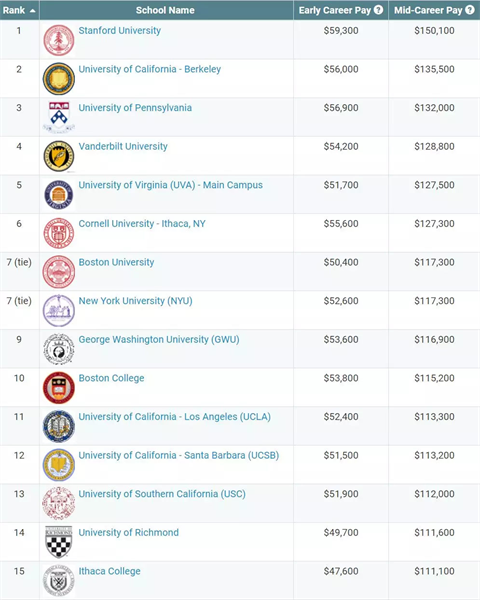Click the Mid-Career Pay help icon

coord(470,10)
